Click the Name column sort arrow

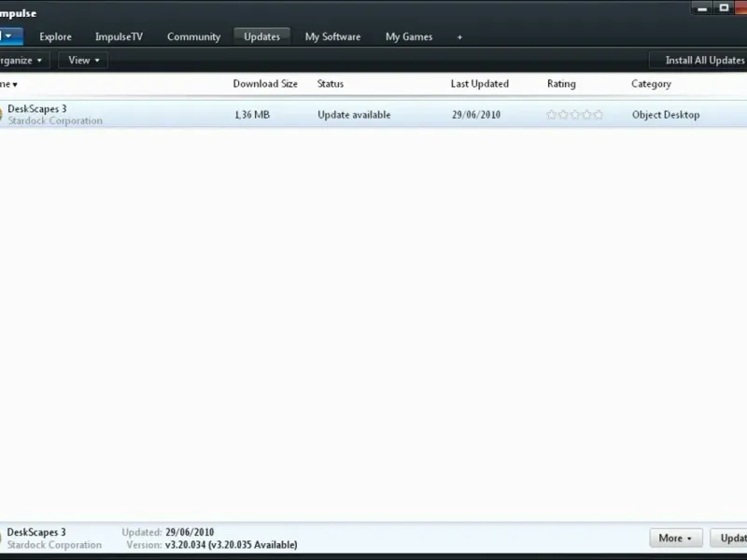(x=15, y=85)
